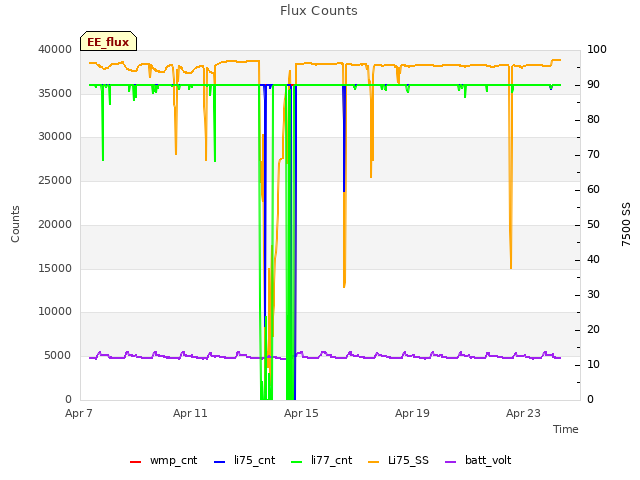Click the 90 right axis label
Viewport: 640px width, 480px height.
point(593,84)
